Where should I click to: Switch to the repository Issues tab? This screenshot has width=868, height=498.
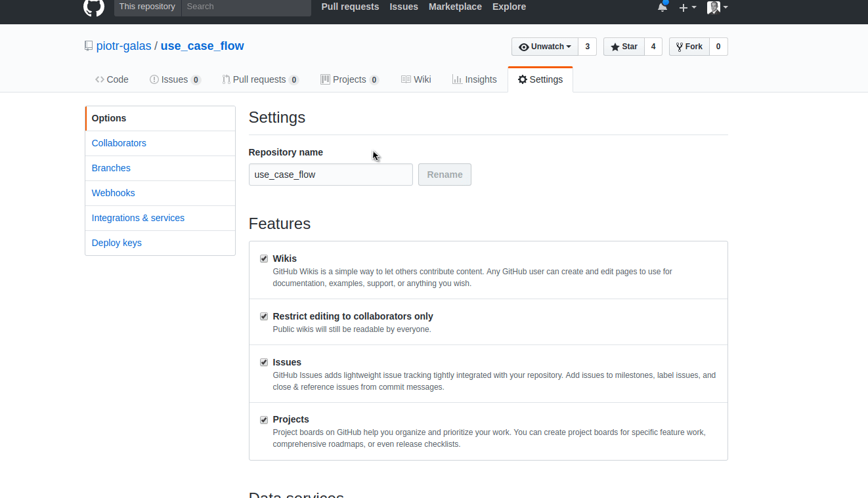[175, 79]
